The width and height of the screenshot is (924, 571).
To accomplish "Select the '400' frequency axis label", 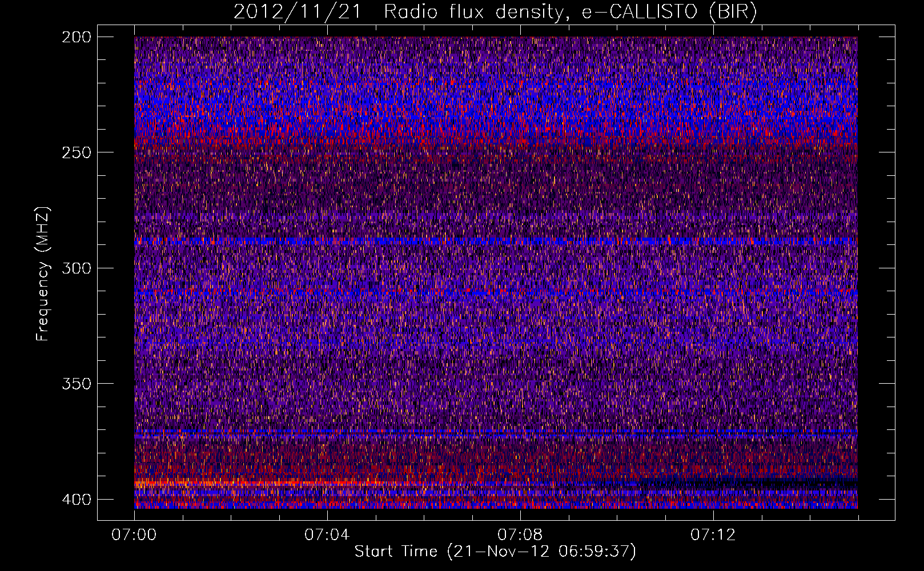I will (x=77, y=499).
